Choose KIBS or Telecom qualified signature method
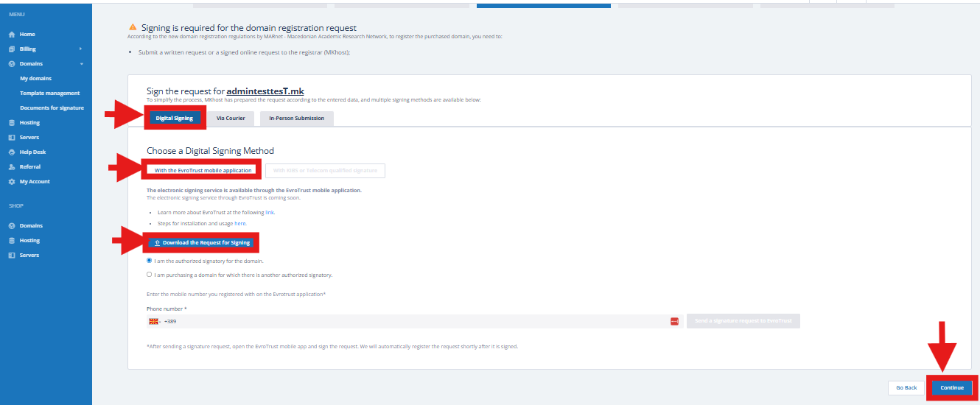The width and height of the screenshot is (980, 405). pos(325,171)
